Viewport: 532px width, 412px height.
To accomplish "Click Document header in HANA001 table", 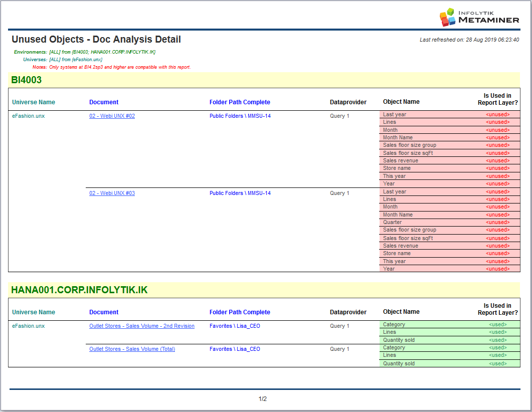I will [104, 312].
